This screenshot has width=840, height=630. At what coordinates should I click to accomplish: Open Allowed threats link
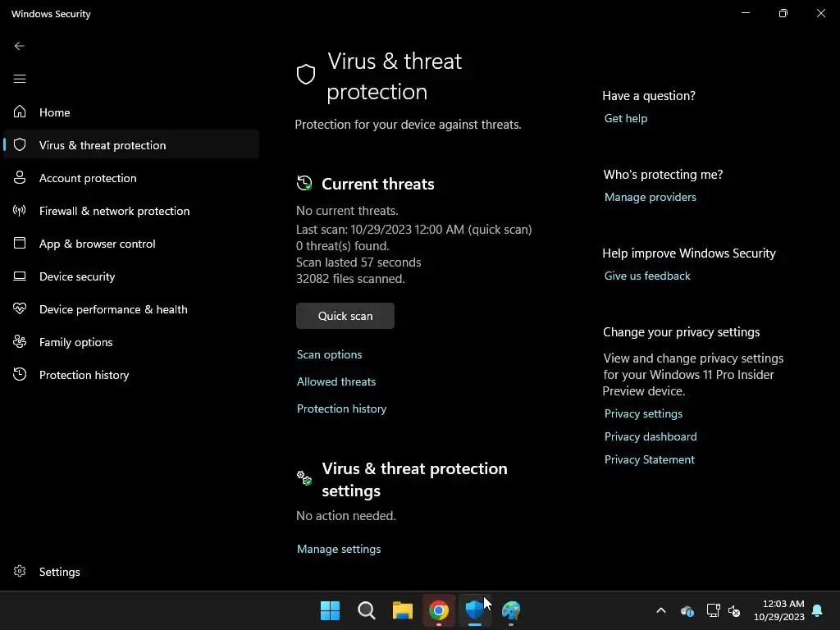click(x=336, y=381)
